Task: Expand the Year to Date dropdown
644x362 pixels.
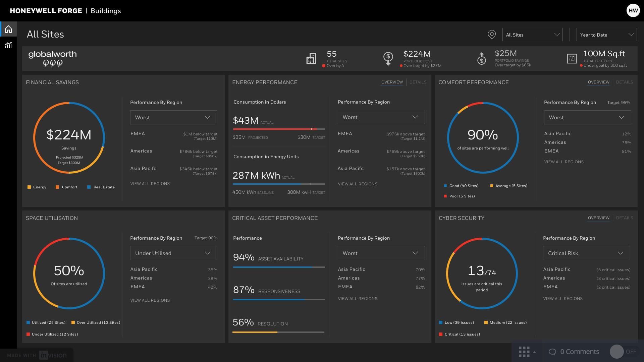Action: (606, 35)
